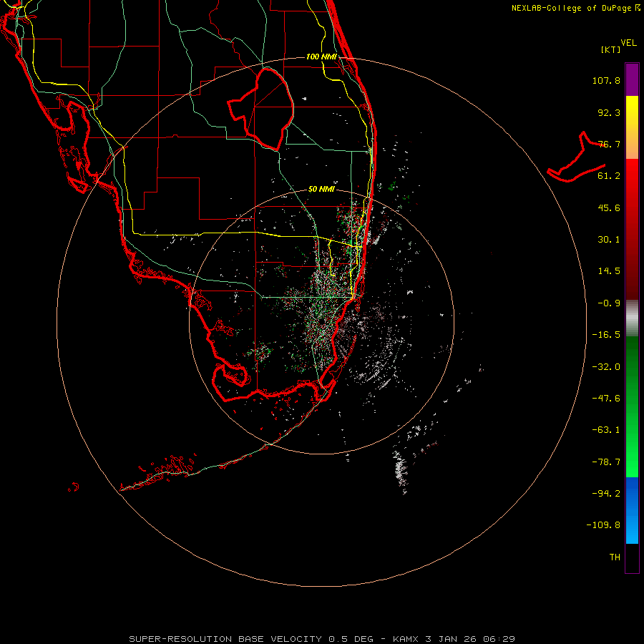Select the -78.7 legend value
This screenshot has height=644, width=644.
click(606, 462)
